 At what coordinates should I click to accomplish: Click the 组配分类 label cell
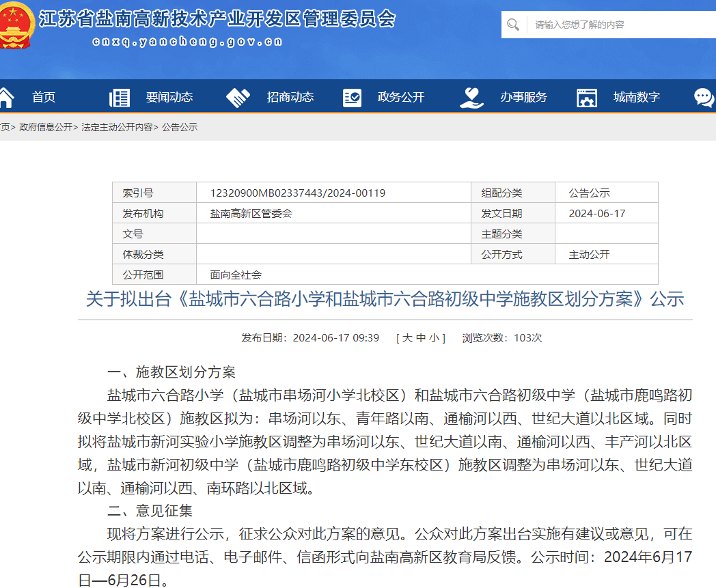coord(513,193)
